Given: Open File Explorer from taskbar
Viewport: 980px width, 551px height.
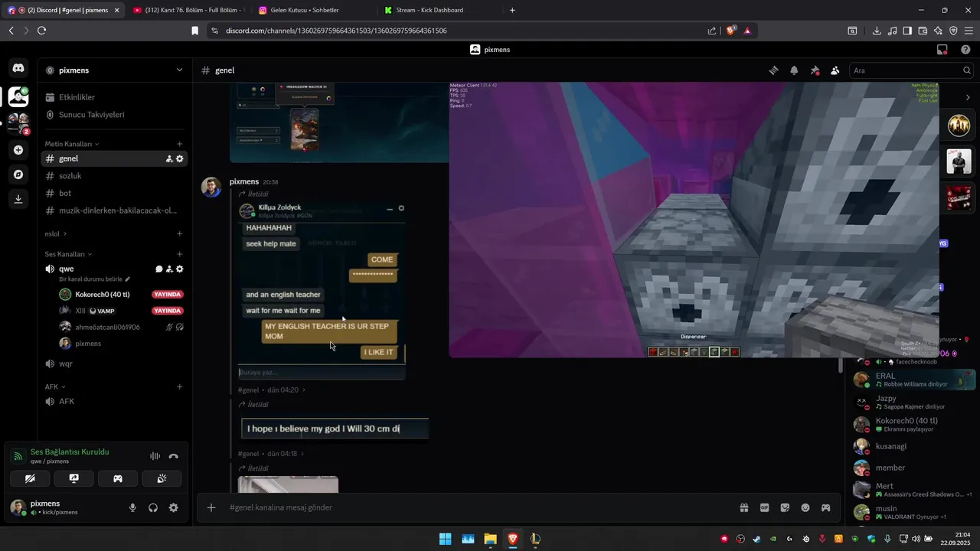Looking at the screenshot, I should click(490, 539).
